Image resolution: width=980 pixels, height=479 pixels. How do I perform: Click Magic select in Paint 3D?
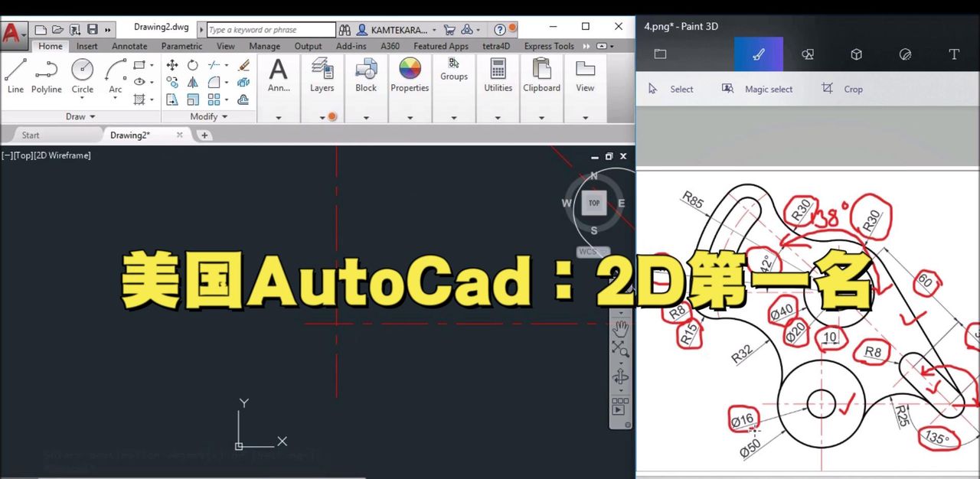[758, 89]
